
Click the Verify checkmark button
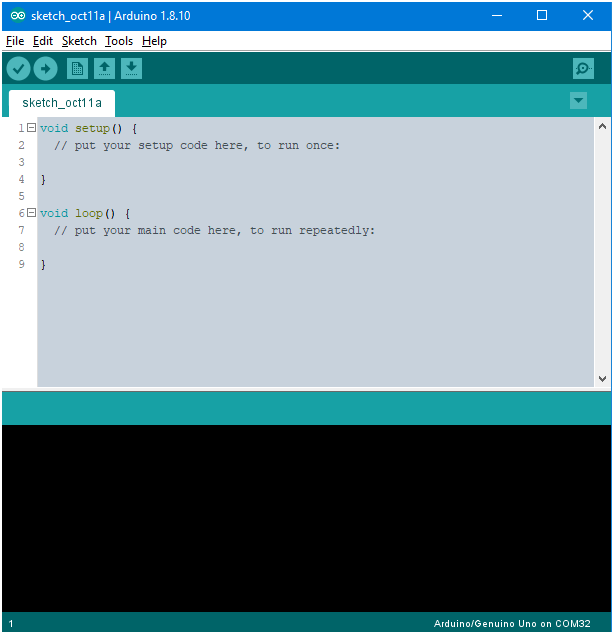point(19,68)
